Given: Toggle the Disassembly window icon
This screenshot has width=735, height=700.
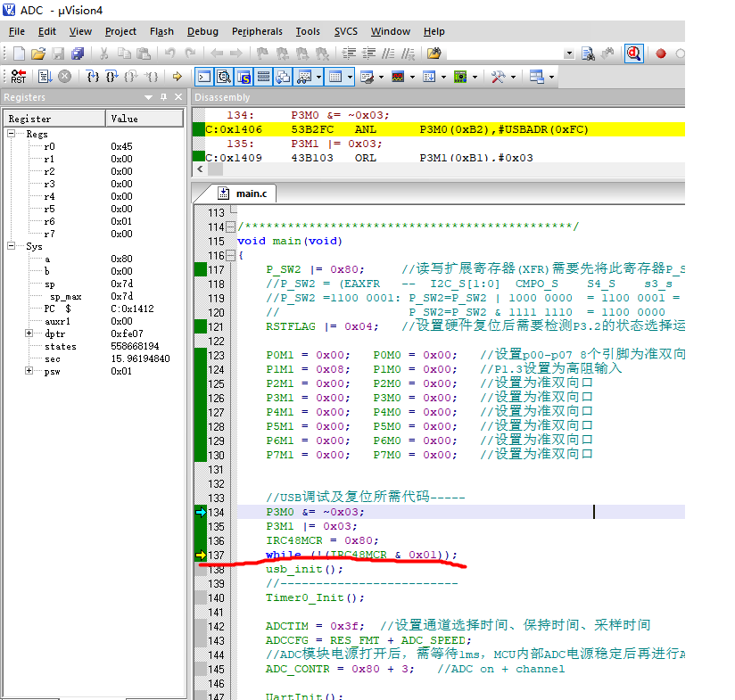Looking at the screenshot, I should point(224,77).
